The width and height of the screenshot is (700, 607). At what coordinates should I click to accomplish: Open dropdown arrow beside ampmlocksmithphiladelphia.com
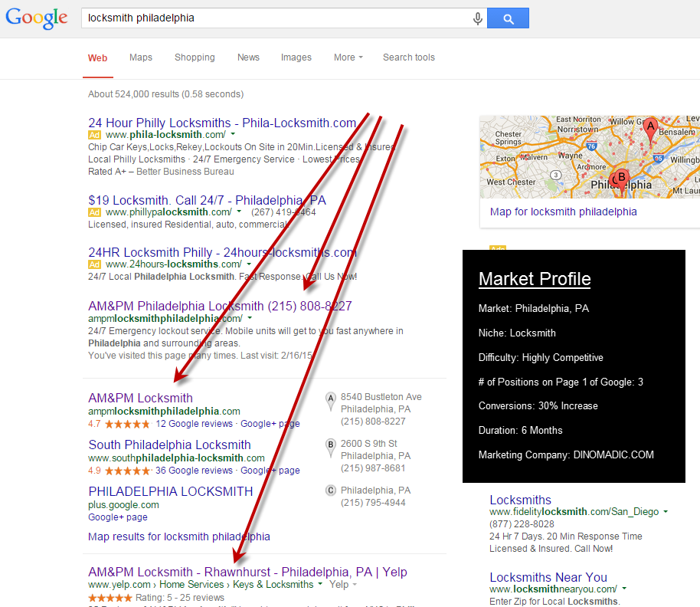(250, 318)
